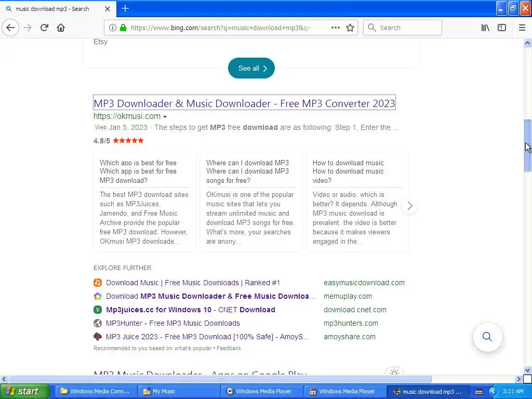Image resolution: width=532 pixels, height=399 pixels.
Task: Open a new tab with plus button
Action: 125,8
